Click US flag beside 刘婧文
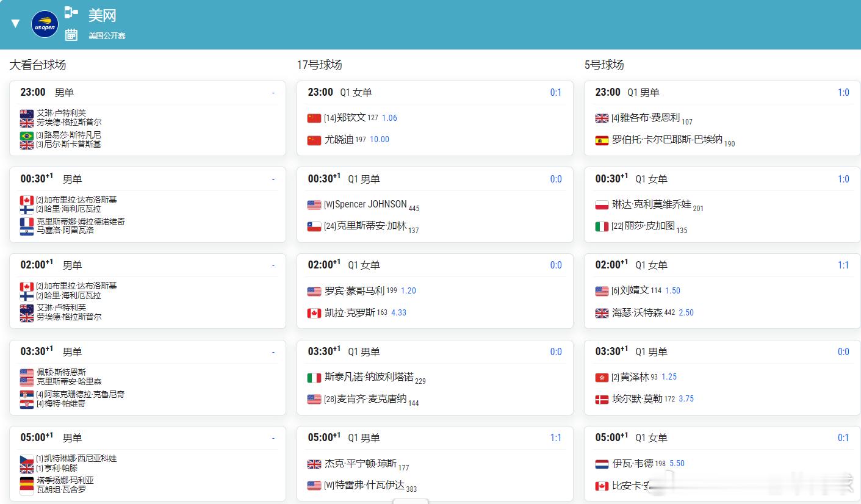This screenshot has width=861, height=504. pos(602,291)
